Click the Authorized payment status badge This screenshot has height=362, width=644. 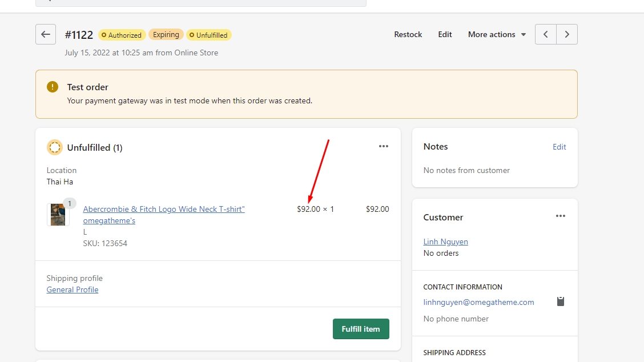click(x=122, y=35)
